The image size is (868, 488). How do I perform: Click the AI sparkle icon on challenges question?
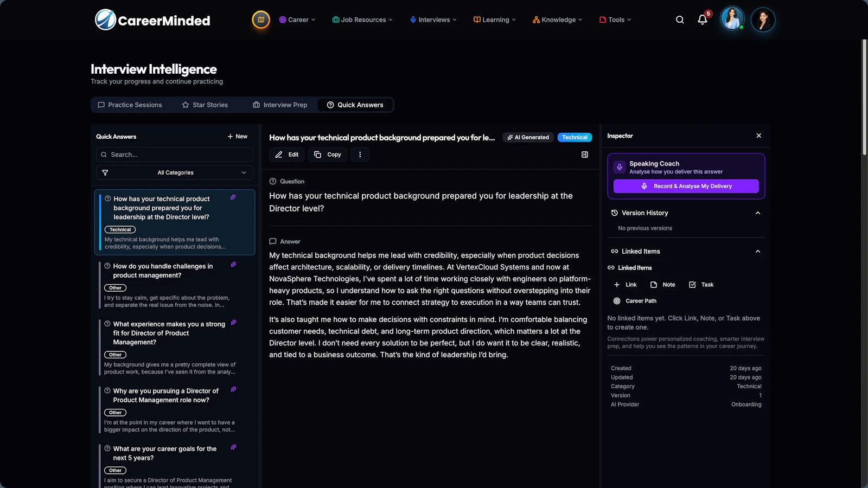[233, 265]
